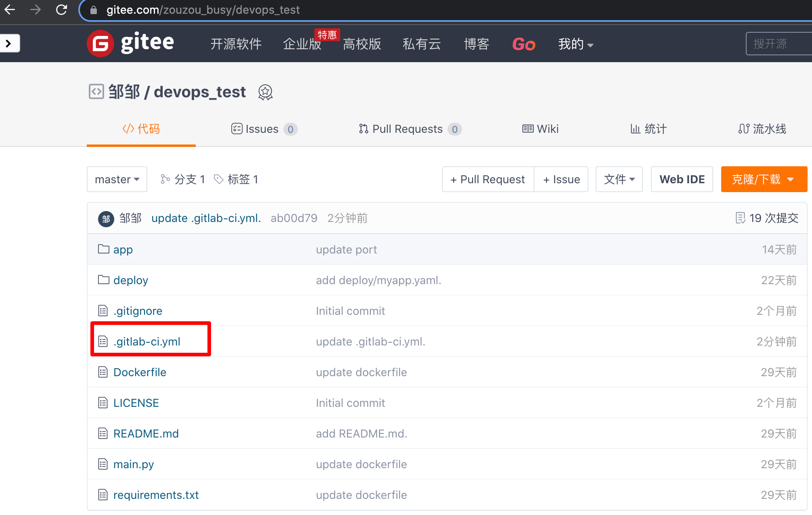Click the Gitee logo icon
The width and height of the screenshot is (812, 515).
click(x=100, y=43)
